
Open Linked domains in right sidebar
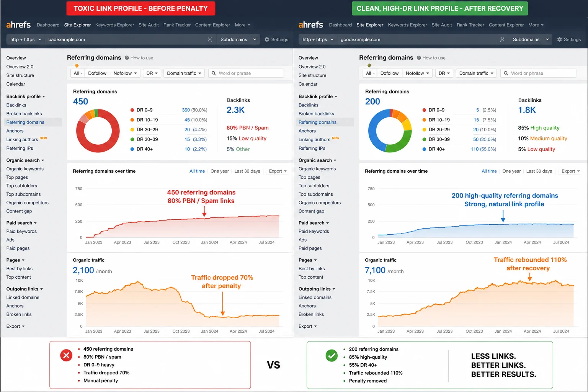click(x=315, y=297)
